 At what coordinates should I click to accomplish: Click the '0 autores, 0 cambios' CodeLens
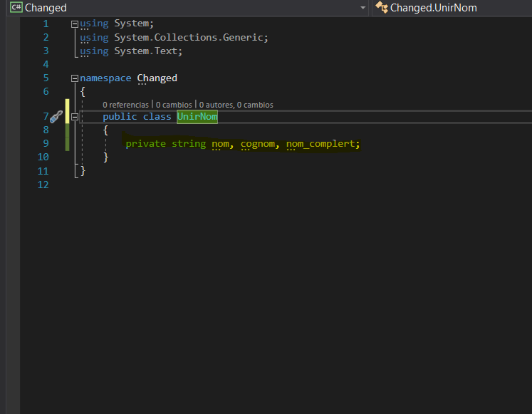tap(236, 105)
